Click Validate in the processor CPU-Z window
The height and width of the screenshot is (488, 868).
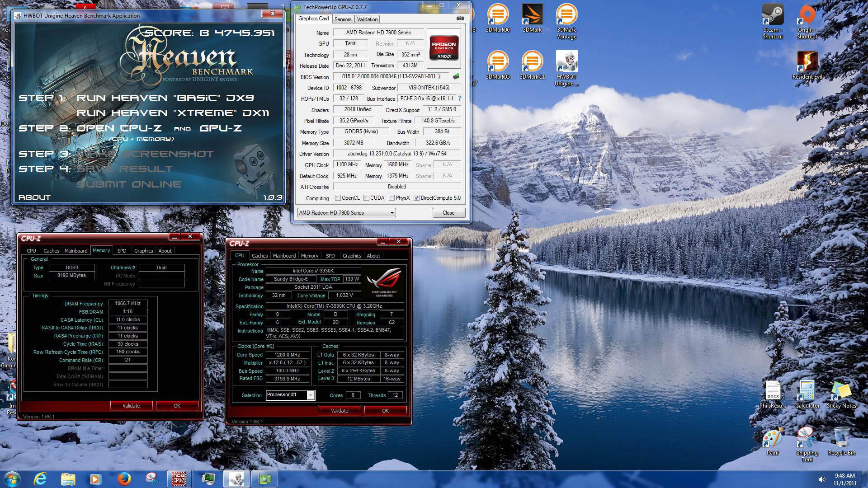tap(340, 411)
